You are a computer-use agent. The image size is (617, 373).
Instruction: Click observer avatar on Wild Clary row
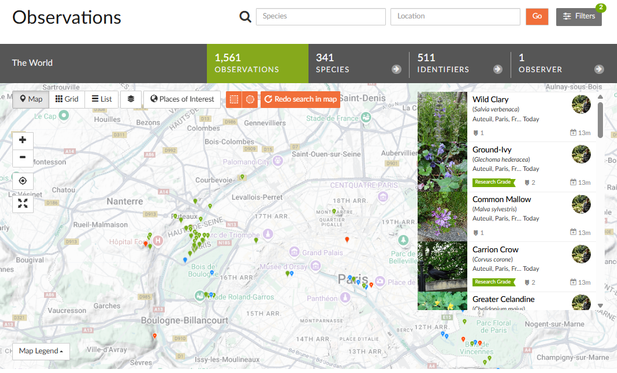[x=581, y=104]
